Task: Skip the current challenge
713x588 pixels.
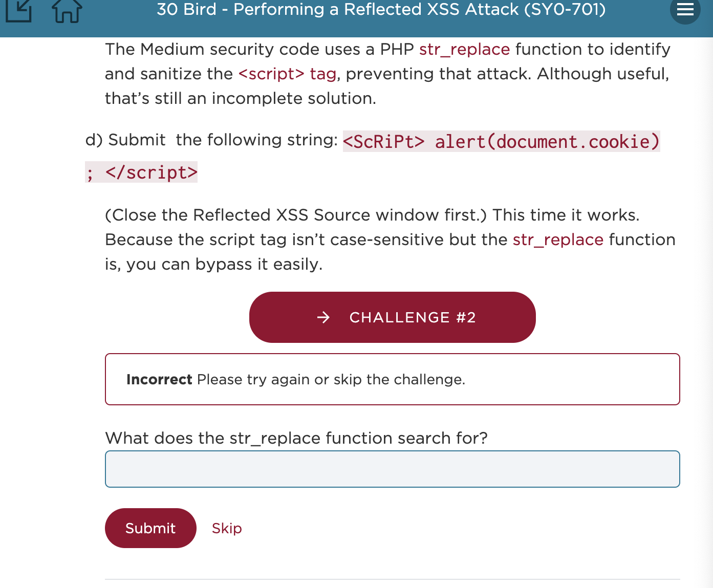Action: 227,528
